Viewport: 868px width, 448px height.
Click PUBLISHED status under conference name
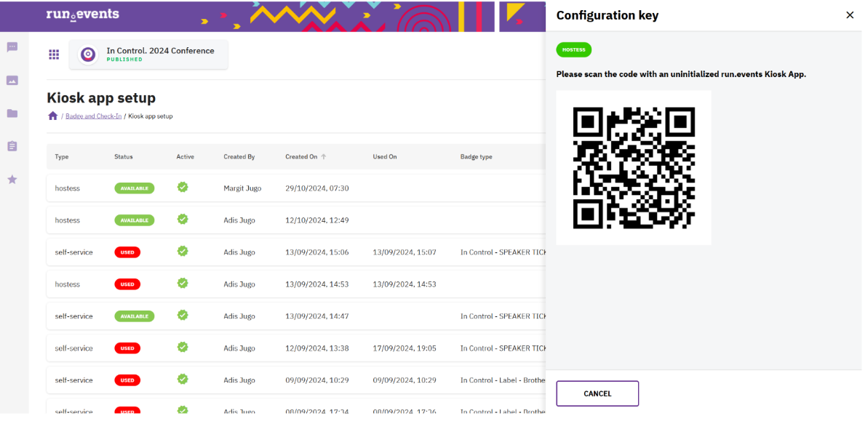pos(124,59)
